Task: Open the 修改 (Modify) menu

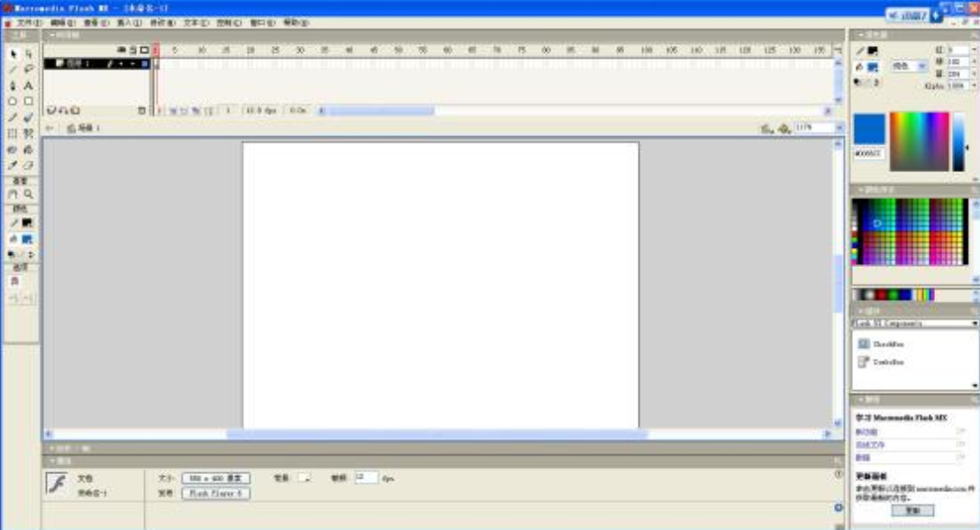Action: coord(162,23)
